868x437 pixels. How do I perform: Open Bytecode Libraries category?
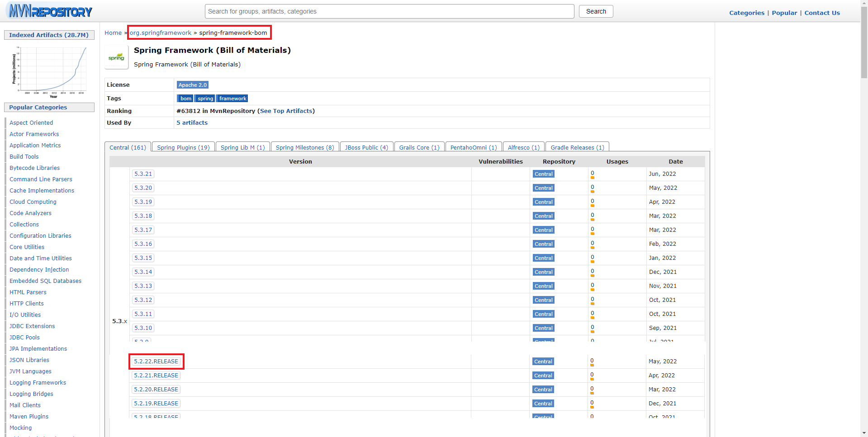click(34, 168)
